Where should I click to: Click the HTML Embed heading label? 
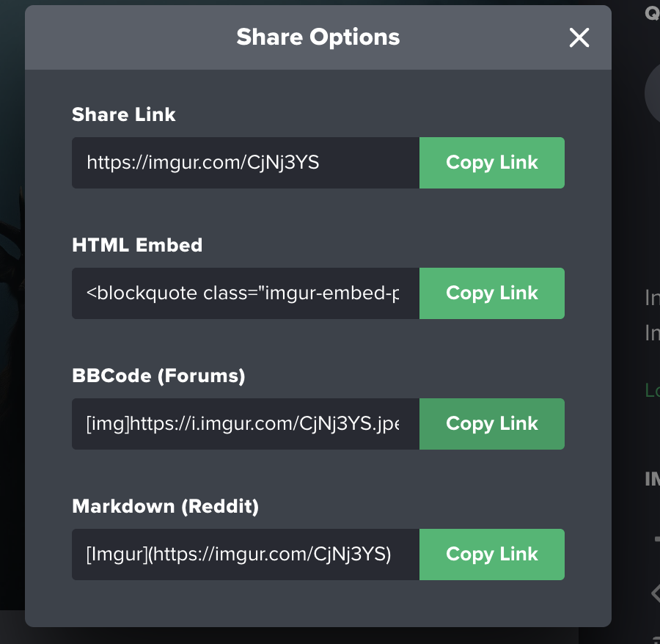click(137, 245)
